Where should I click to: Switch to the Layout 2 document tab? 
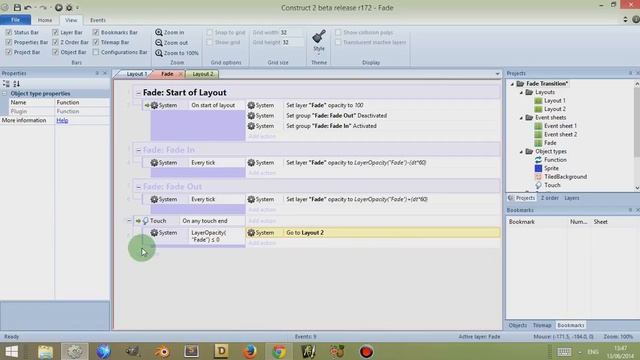click(203, 74)
